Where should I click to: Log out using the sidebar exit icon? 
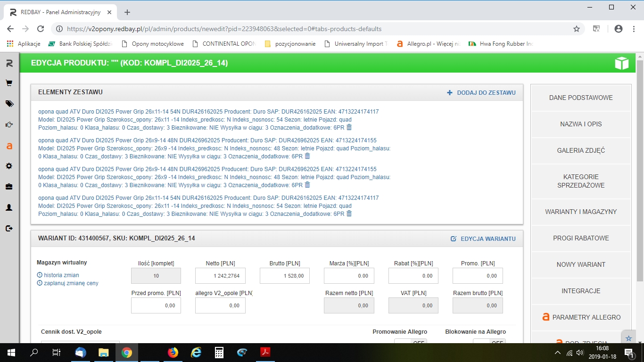pos(9,228)
